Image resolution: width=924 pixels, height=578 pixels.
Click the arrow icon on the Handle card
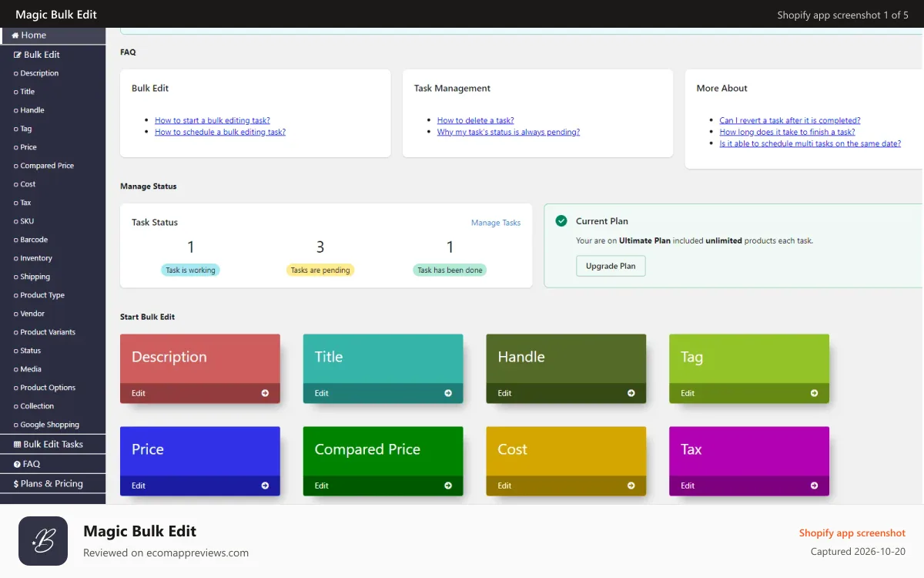coord(631,393)
